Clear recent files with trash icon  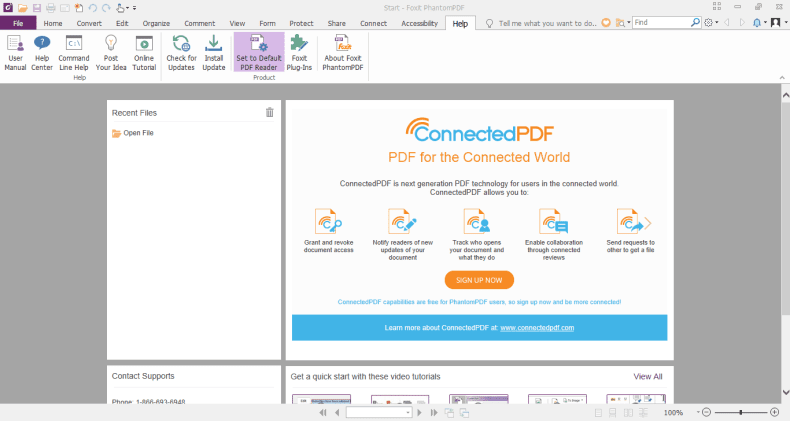(270, 112)
